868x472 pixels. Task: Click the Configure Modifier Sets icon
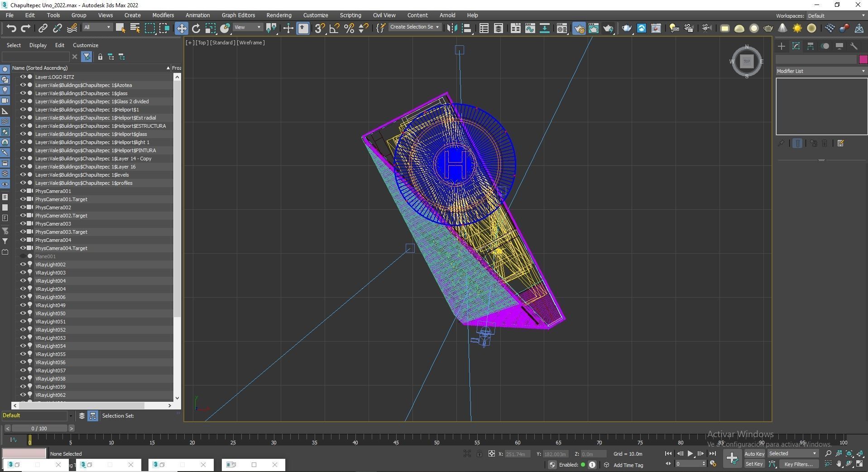click(841, 144)
